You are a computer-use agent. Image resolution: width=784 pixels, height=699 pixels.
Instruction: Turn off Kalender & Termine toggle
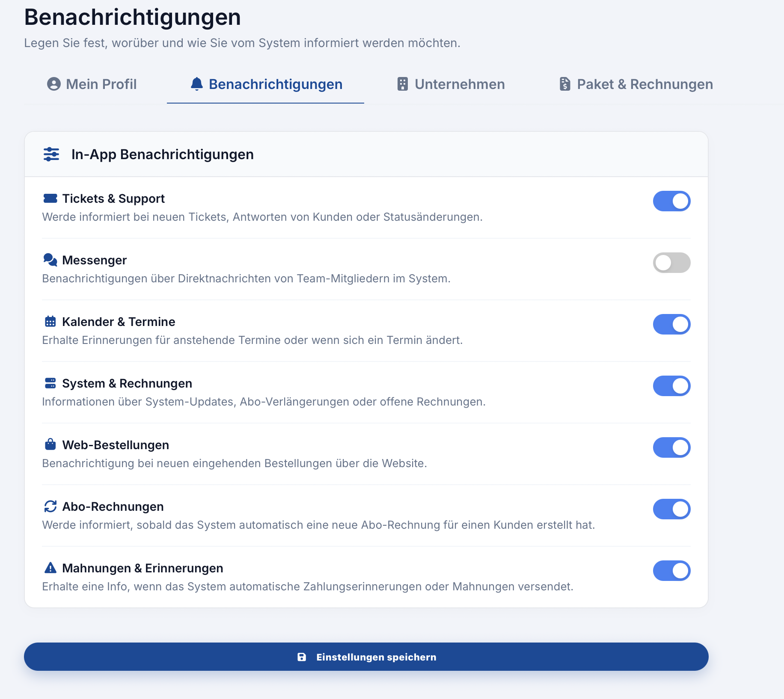(671, 324)
